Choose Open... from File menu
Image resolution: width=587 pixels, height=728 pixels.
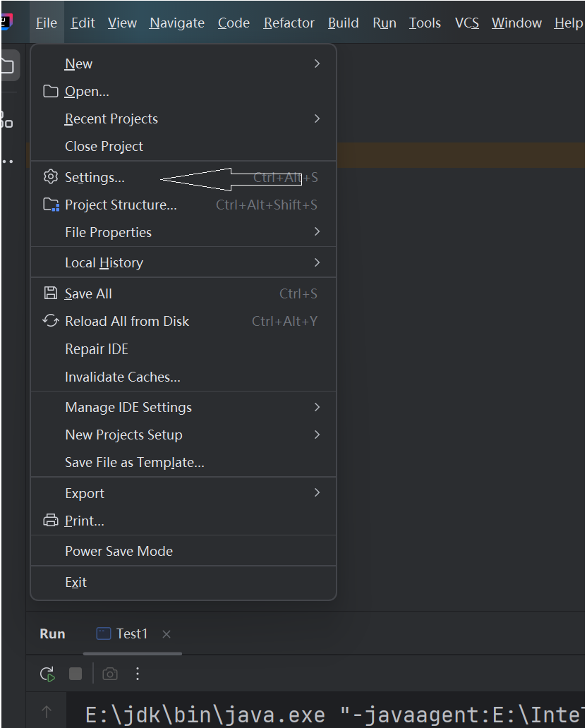[183, 92]
